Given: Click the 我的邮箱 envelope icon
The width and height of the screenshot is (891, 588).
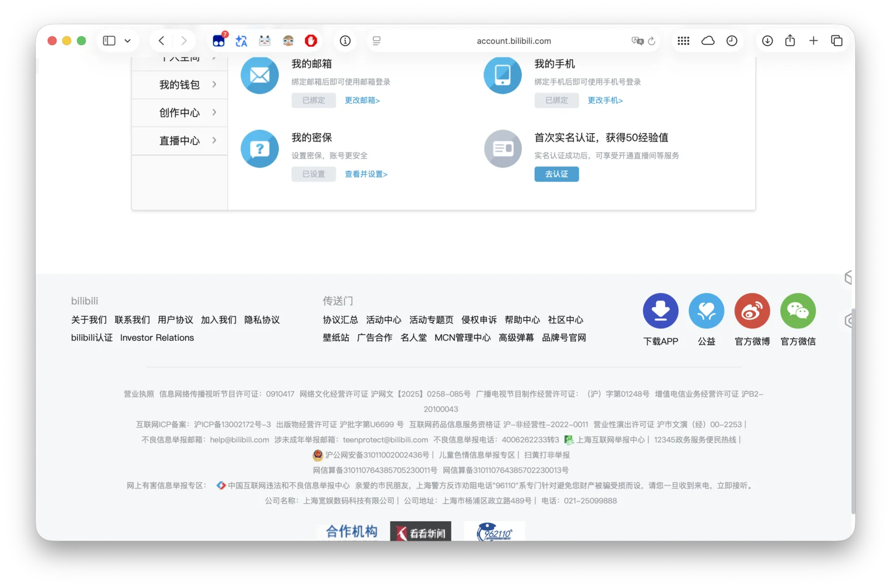Looking at the screenshot, I should click(260, 75).
